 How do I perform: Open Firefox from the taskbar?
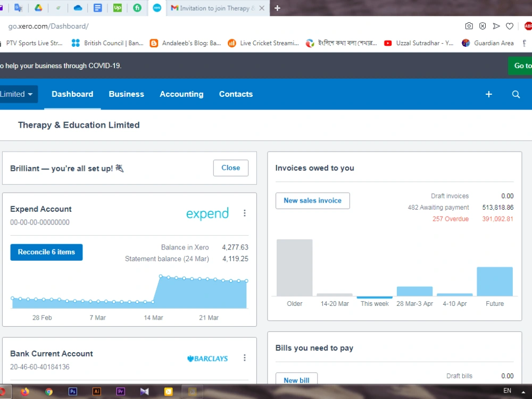(x=24, y=392)
